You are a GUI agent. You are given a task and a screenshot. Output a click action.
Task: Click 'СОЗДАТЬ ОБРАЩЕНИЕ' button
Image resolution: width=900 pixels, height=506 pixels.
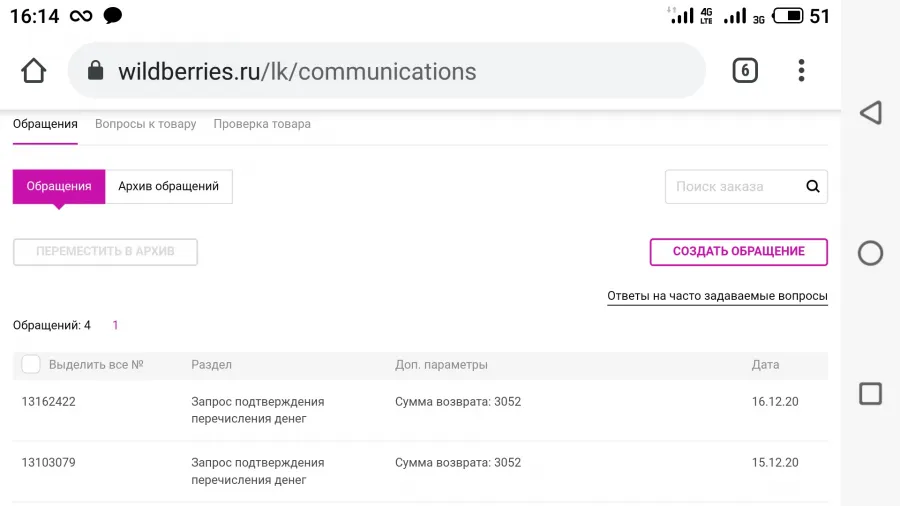(x=739, y=252)
